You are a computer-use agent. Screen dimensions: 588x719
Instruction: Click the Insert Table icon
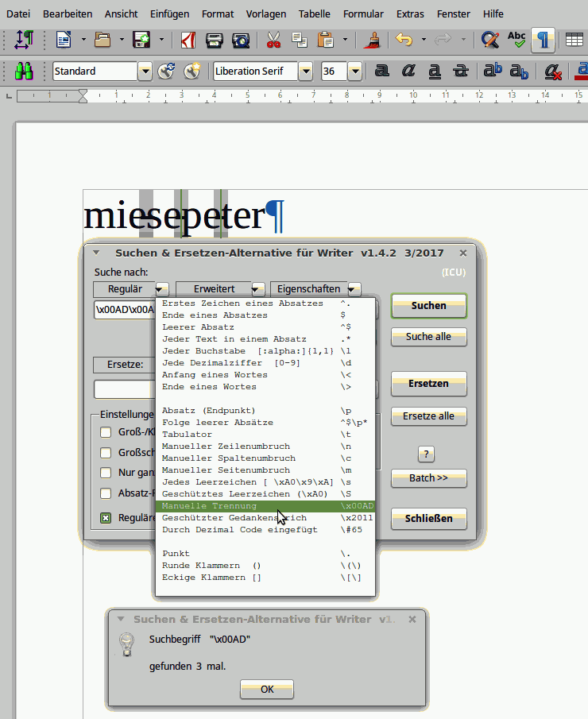point(574,39)
